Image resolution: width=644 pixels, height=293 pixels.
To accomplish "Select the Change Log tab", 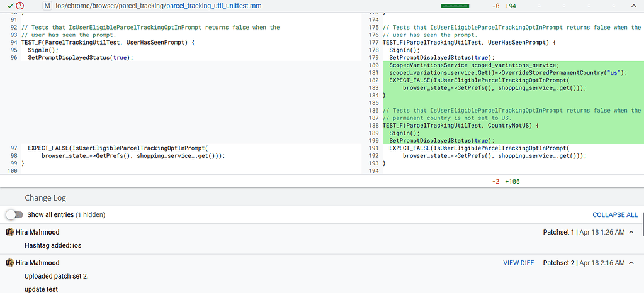I will (x=45, y=197).
